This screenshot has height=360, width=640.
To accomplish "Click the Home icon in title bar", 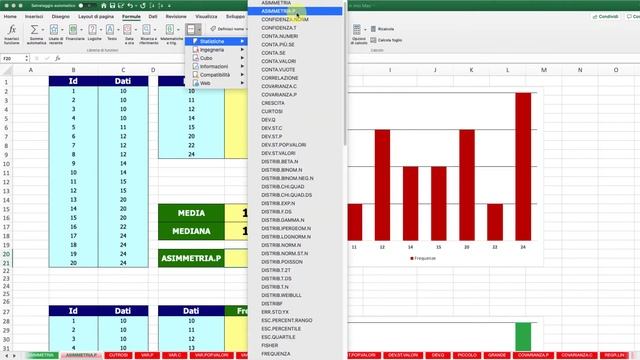I will point(104,6).
